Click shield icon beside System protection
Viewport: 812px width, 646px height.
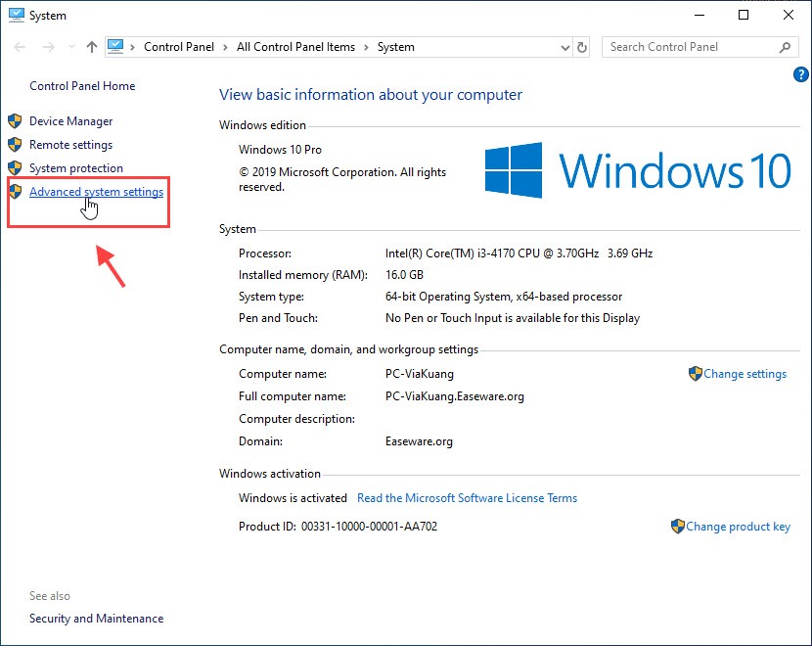(15, 167)
